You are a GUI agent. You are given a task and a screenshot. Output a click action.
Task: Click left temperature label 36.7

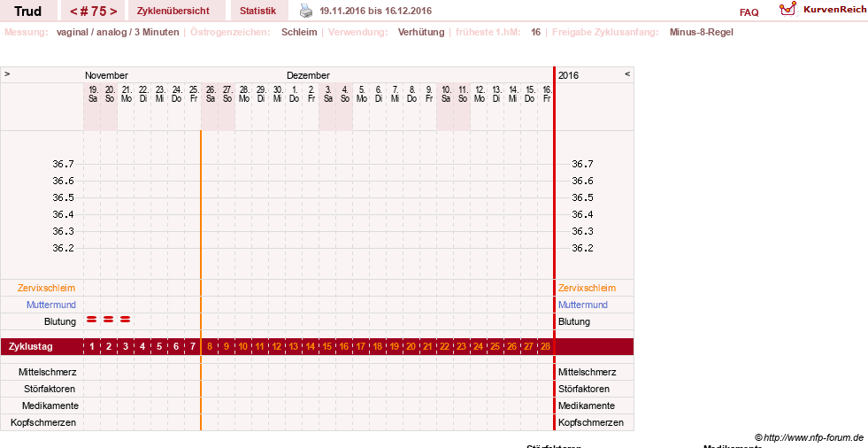coord(63,164)
